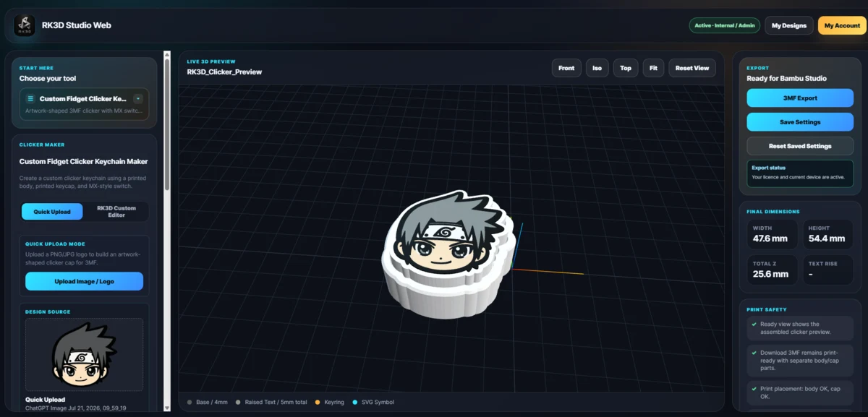
Task: Click the green check beside Download 3MF message
Action: [x=753, y=352]
